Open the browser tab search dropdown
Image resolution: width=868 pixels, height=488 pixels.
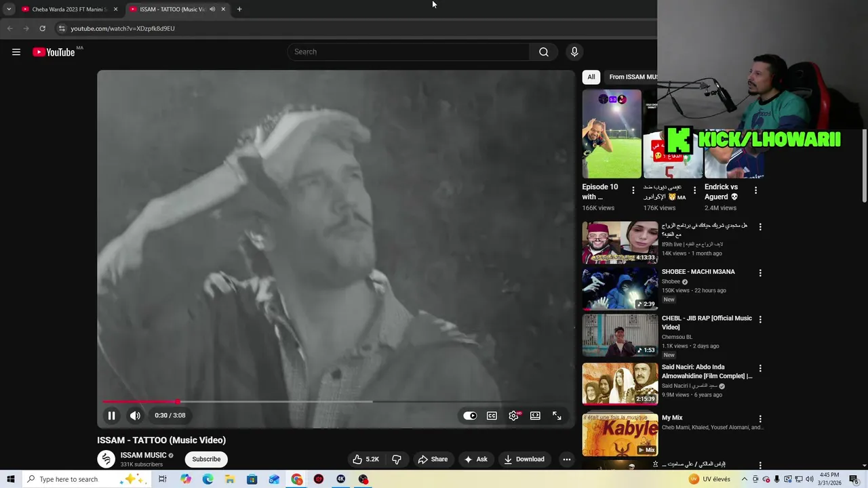tap(9, 9)
